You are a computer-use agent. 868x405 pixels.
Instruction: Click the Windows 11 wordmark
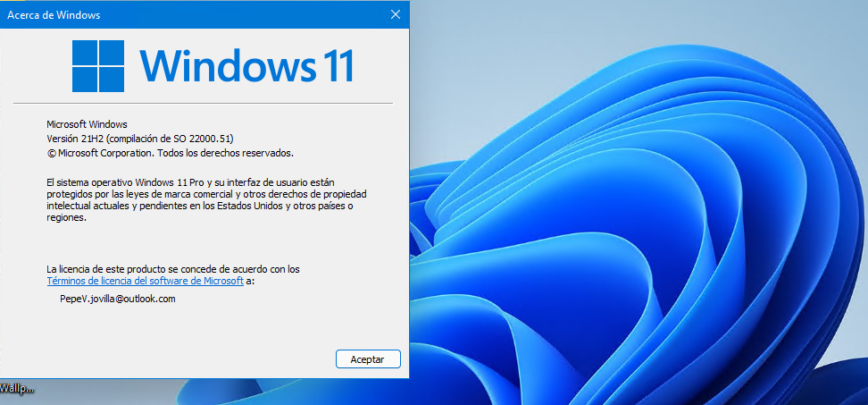coord(247,65)
